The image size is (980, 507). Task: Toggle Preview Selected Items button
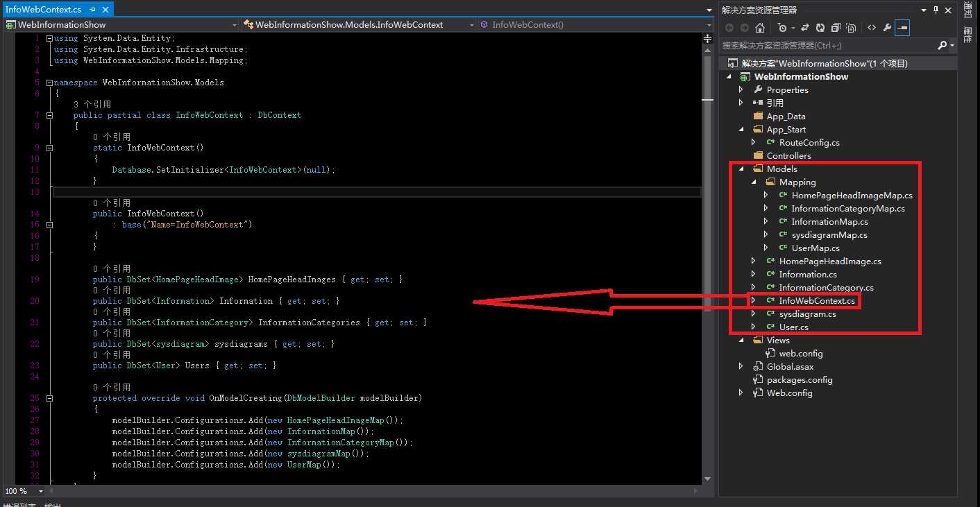(x=902, y=28)
